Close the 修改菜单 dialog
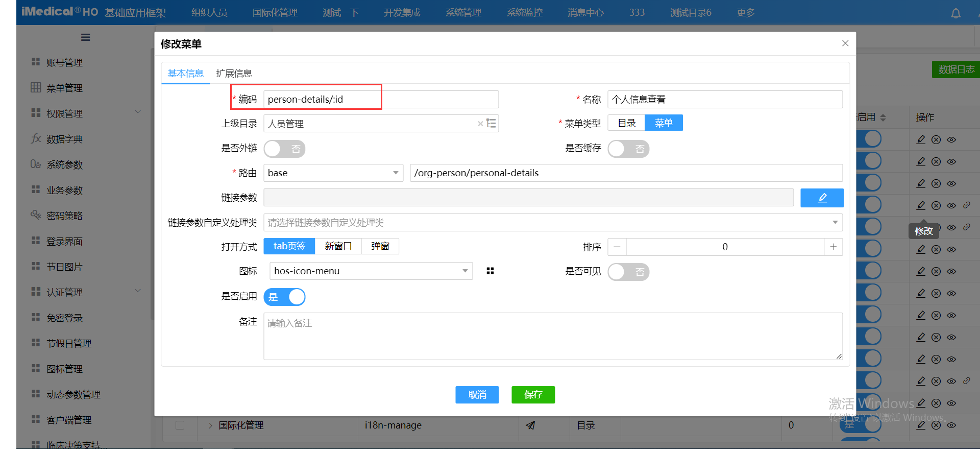The height and width of the screenshot is (452, 980). (845, 43)
